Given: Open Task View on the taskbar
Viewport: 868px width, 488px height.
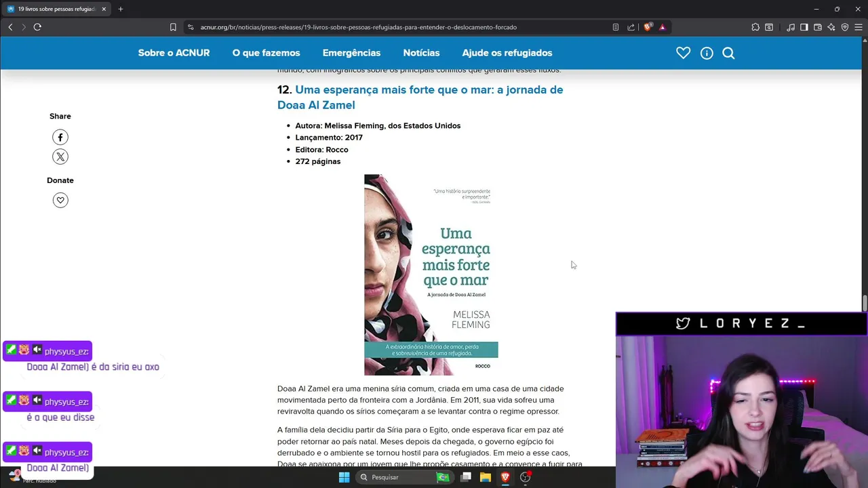Looking at the screenshot, I should tap(466, 477).
